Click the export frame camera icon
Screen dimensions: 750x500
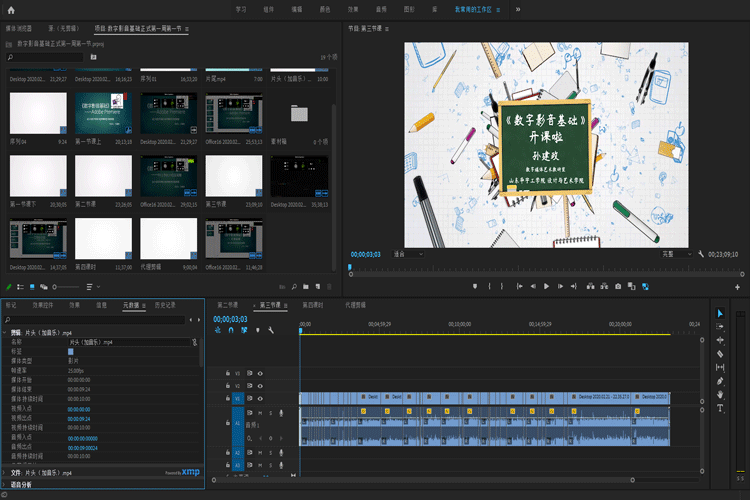618,286
